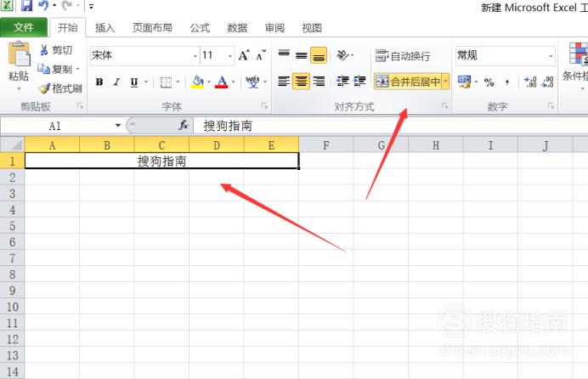Image resolution: width=588 pixels, height=379 pixels.
Task: Expand the borders options arrow
Action: (x=178, y=82)
